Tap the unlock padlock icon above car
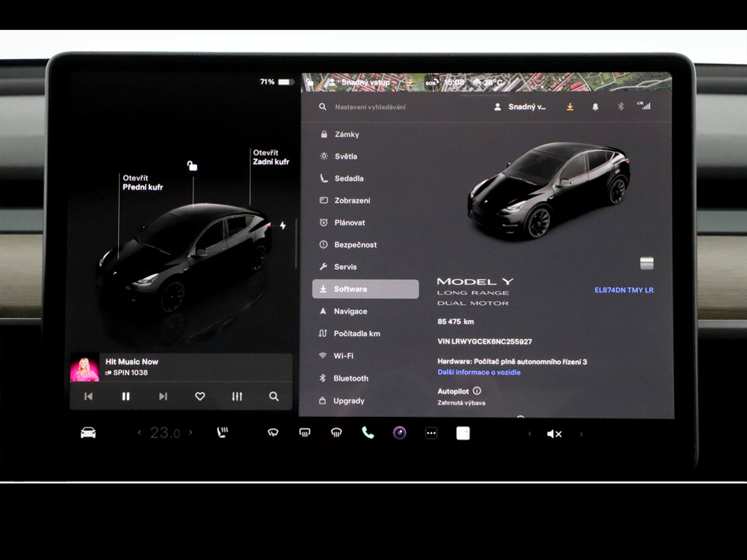 click(192, 166)
